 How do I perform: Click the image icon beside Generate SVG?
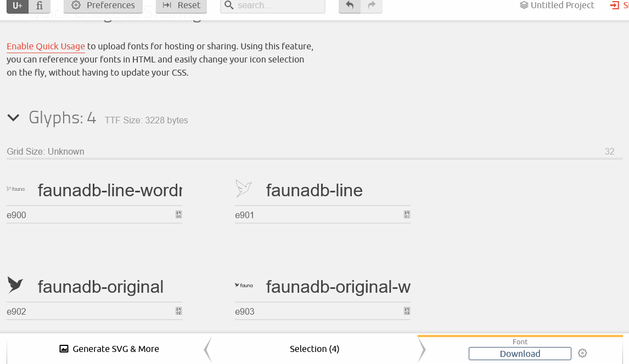tap(64, 349)
